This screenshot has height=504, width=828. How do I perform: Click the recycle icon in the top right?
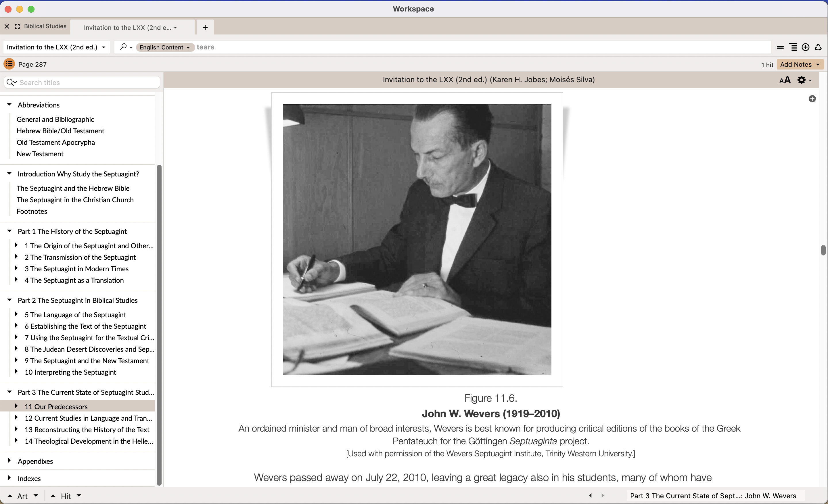(818, 47)
